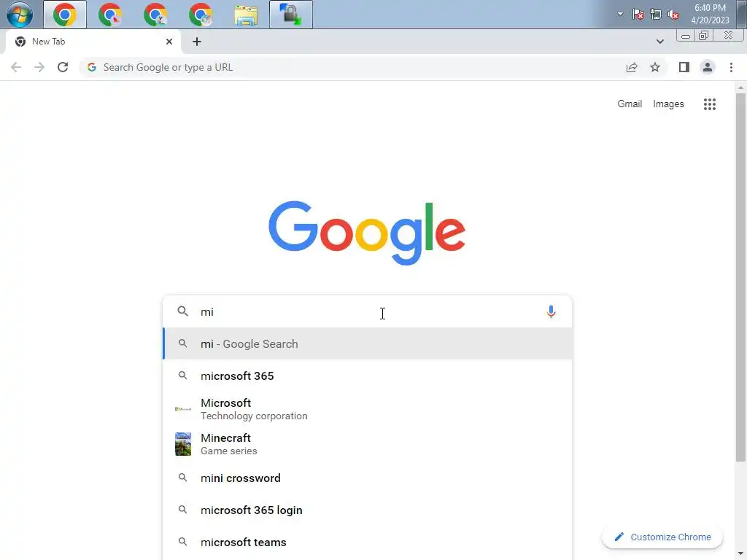Switch to third Chrome taskbar icon
The width and height of the screenshot is (747, 560).
[x=155, y=15]
